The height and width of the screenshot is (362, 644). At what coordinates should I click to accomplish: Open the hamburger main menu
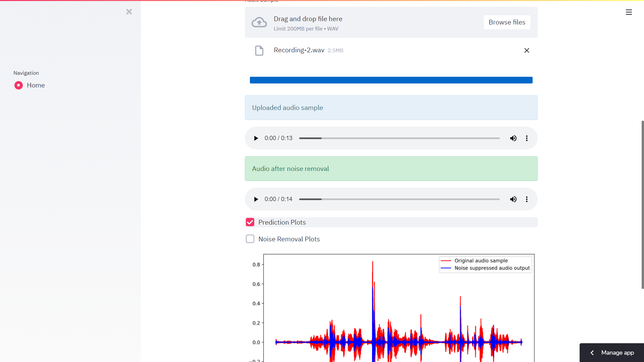tap(629, 12)
